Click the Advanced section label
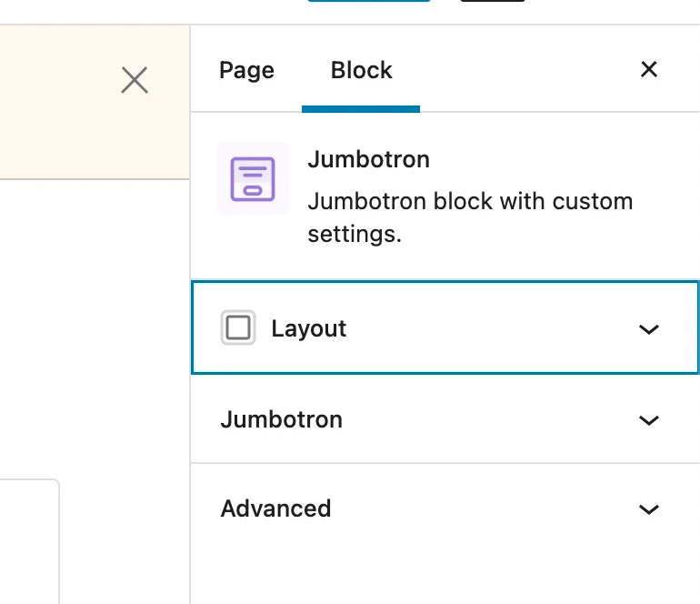Viewport: 700px width, 604px height. [275, 508]
